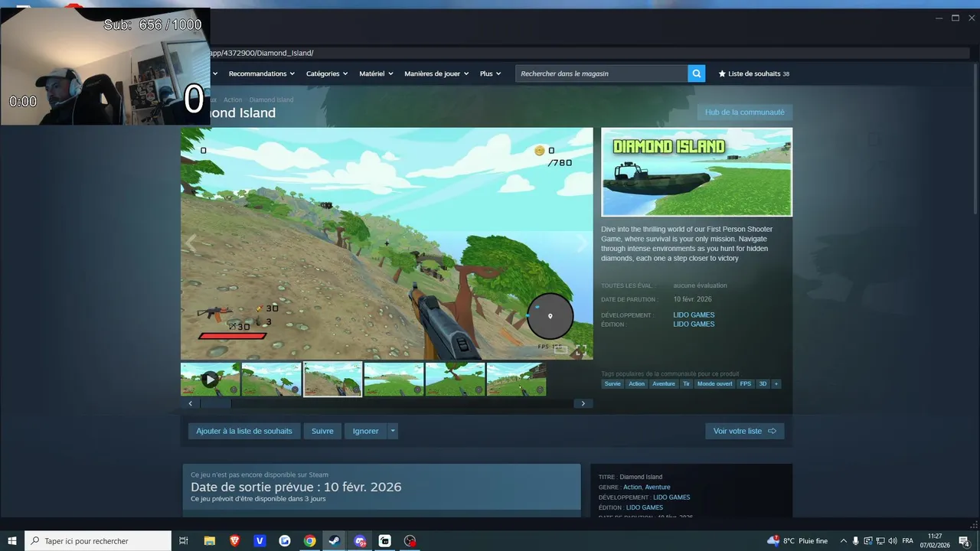Select the highlighted third screenshot thumbnail
This screenshot has width=980, height=551.
pyautogui.click(x=332, y=379)
